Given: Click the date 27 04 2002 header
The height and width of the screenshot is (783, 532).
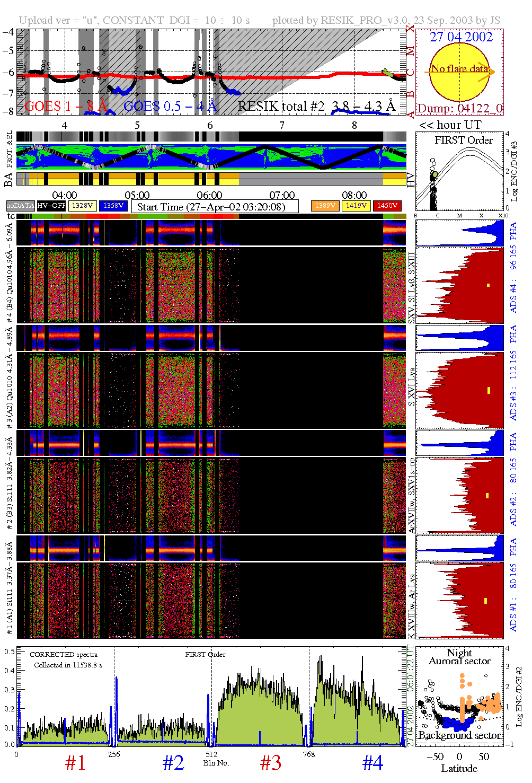Looking at the screenshot, I should tap(460, 37).
